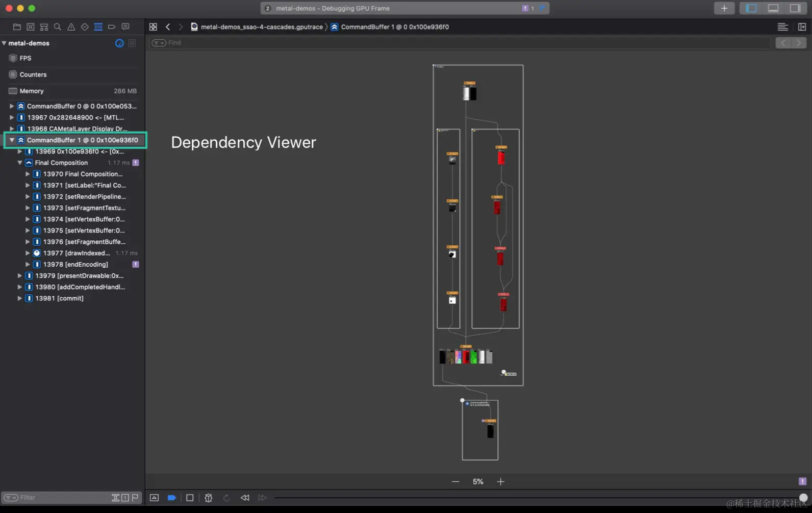Go back with the jump bar arrow
The height and width of the screenshot is (513, 812).
(168, 27)
